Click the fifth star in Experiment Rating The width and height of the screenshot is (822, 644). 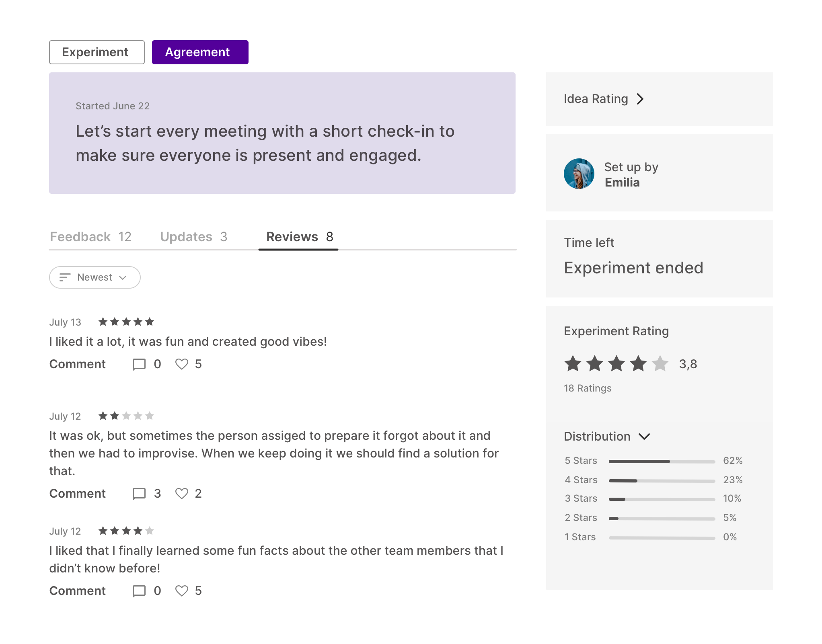(660, 364)
